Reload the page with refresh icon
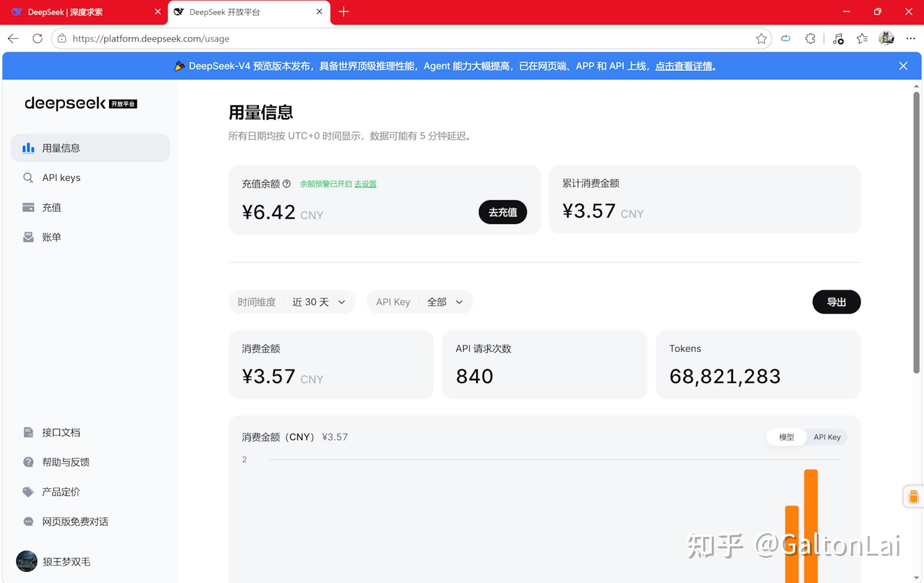 (37, 39)
